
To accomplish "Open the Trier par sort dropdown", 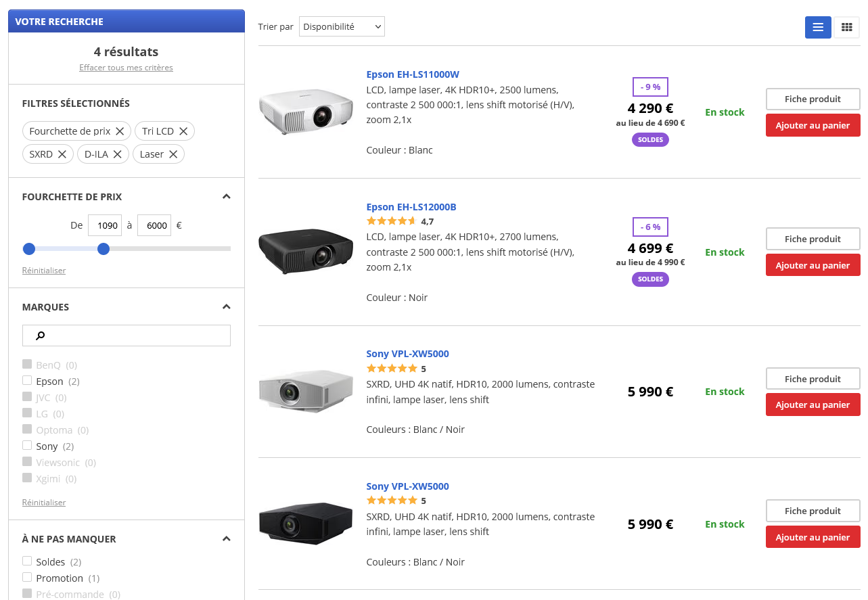I will [x=342, y=27].
